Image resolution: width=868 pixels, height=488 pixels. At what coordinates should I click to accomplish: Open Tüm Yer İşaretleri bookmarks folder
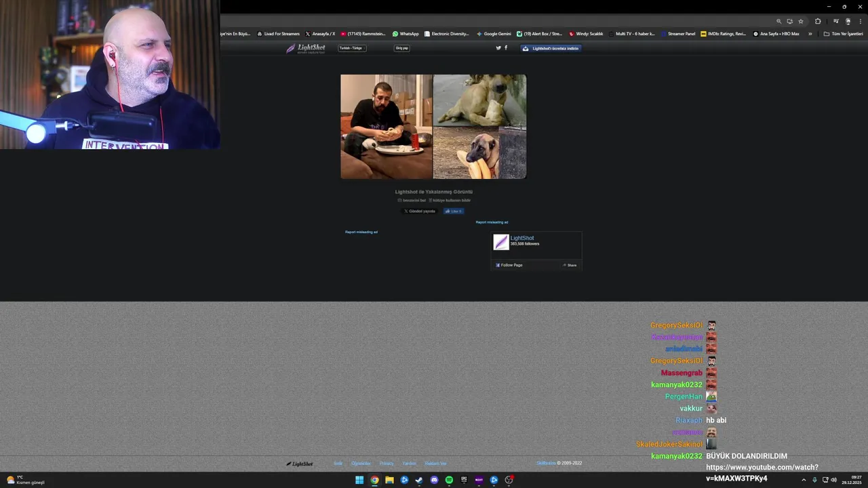point(843,34)
